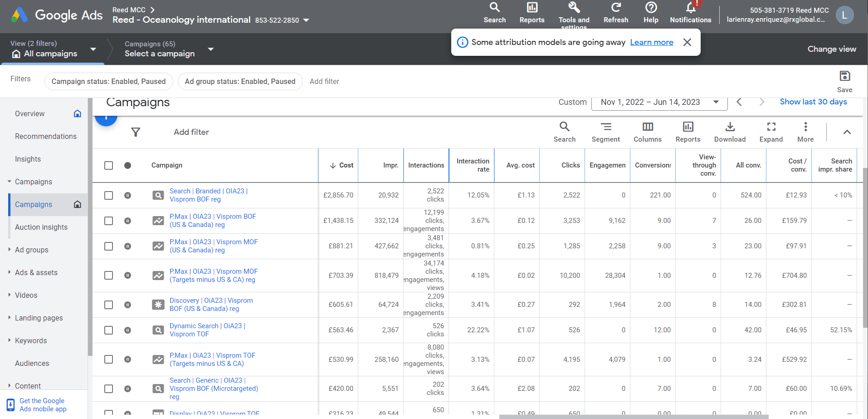Click Search campaign type icon for Branded OIA23
Image resolution: width=868 pixels, height=419 pixels.
point(158,195)
